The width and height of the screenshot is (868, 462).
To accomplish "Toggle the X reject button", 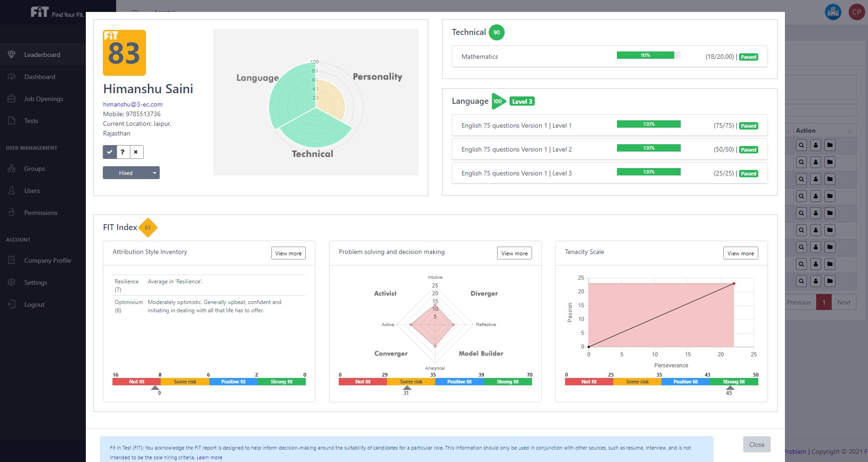I will tap(136, 152).
